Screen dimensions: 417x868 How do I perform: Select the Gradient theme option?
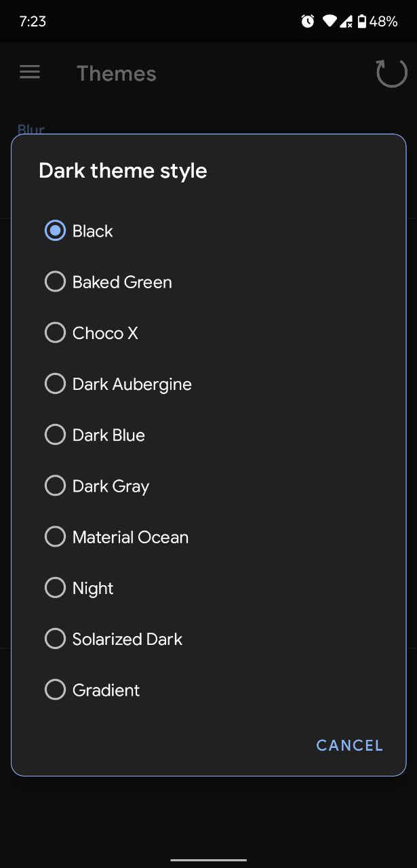55,690
